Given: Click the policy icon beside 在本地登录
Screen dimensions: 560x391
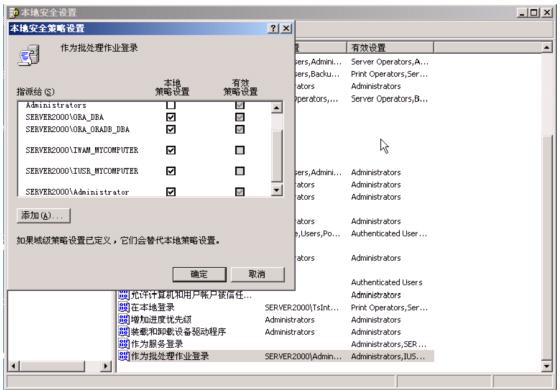Looking at the screenshot, I should coord(124,307).
